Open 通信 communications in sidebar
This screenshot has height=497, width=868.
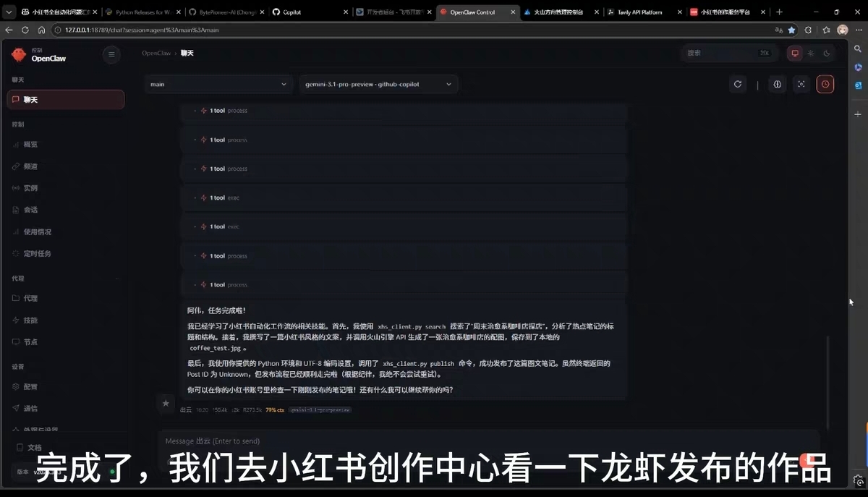[x=65, y=409]
